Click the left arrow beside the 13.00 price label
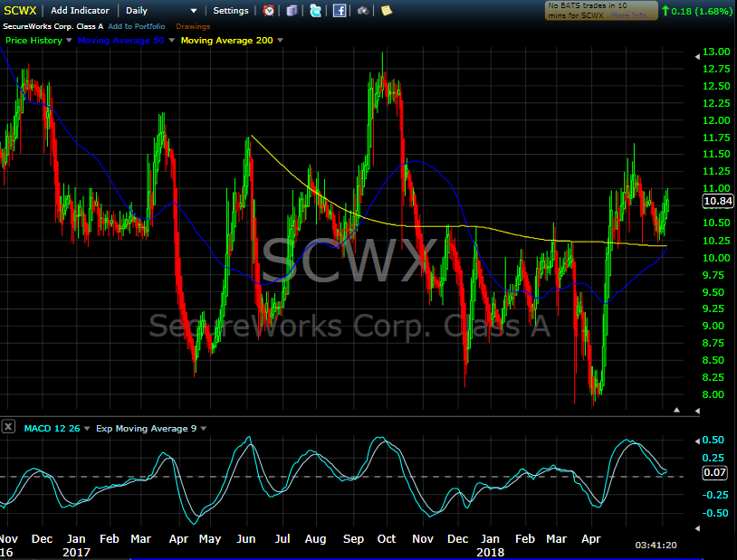The image size is (737, 560). pyautogui.click(x=697, y=56)
